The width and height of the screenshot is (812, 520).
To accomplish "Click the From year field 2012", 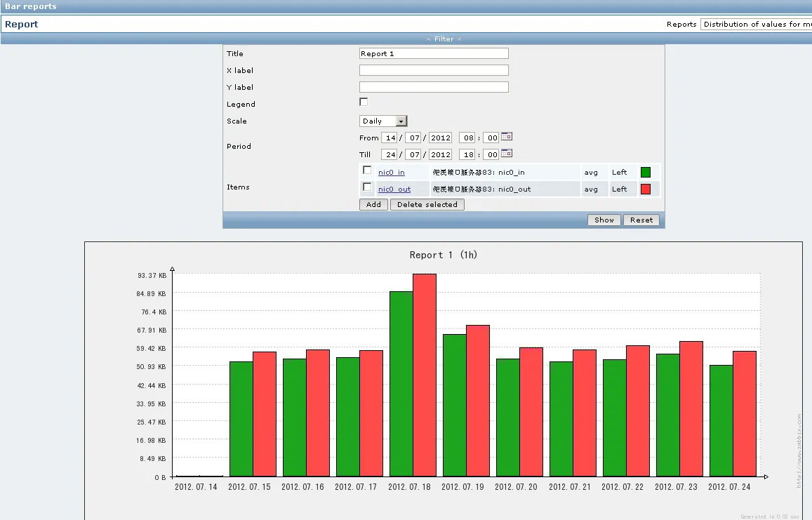I will click(441, 138).
